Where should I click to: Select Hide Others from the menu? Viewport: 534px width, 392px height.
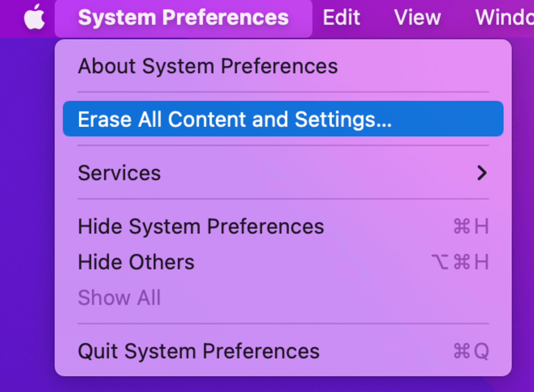(136, 262)
